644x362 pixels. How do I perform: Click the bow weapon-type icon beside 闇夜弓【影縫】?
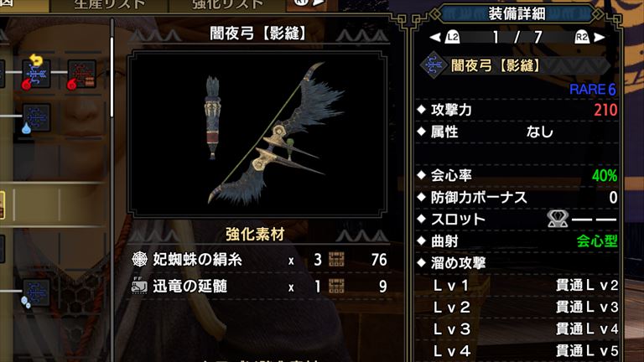(433, 65)
